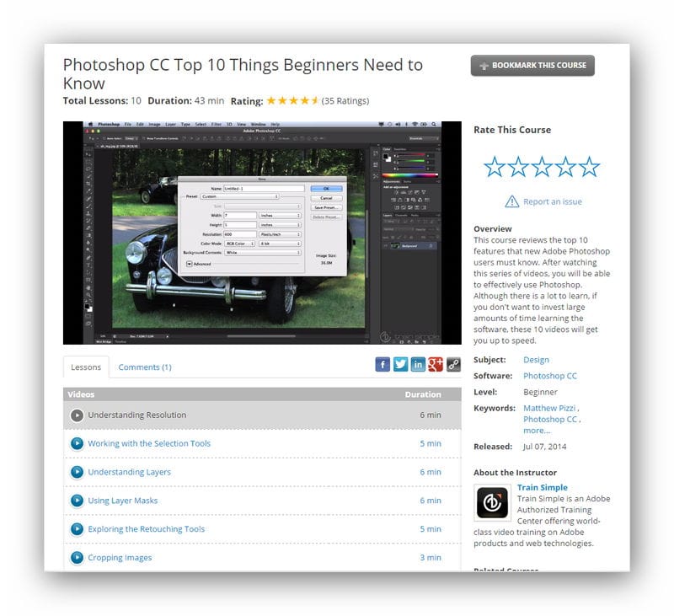674x616 pixels.
Task: Click the Name field in video dialog
Action: [x=264, y=189]
